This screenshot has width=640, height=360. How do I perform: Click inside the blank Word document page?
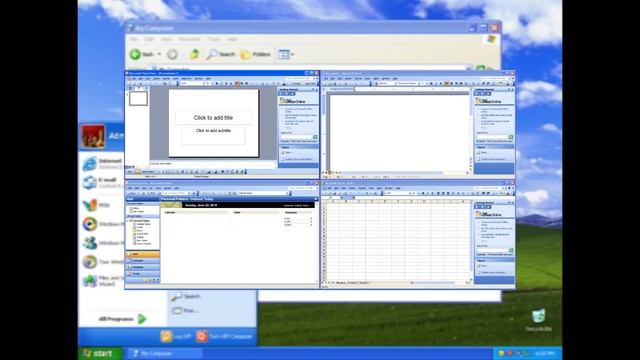(399, 133)
